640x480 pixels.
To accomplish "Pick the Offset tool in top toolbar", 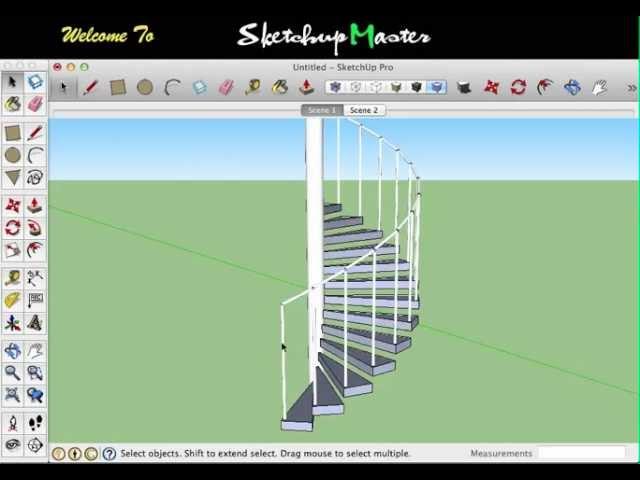I will click(545, 87).
